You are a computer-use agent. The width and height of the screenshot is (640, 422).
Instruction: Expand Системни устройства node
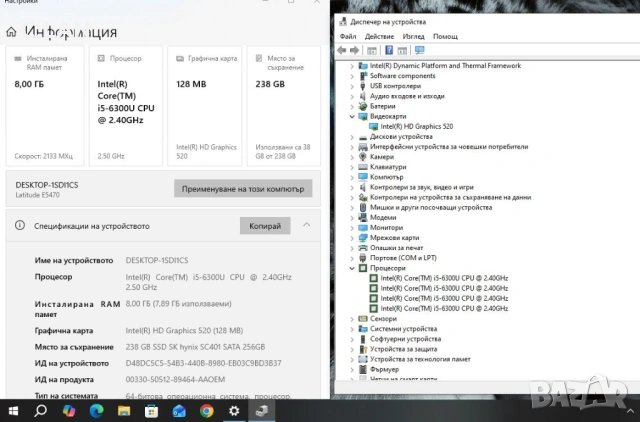pyautogui.click(x=352, y=329)
